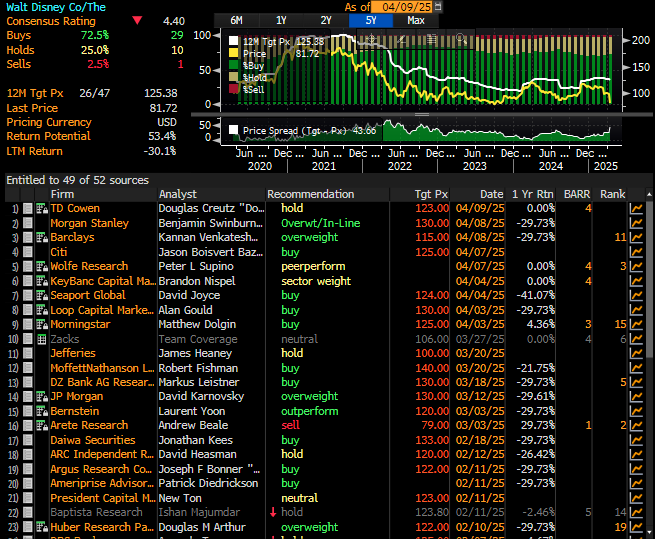The width and height of the screenshot is (655, 539).
Task: Open the report document icon for Morgan Stanley
Action: click(x=28, y=223)
